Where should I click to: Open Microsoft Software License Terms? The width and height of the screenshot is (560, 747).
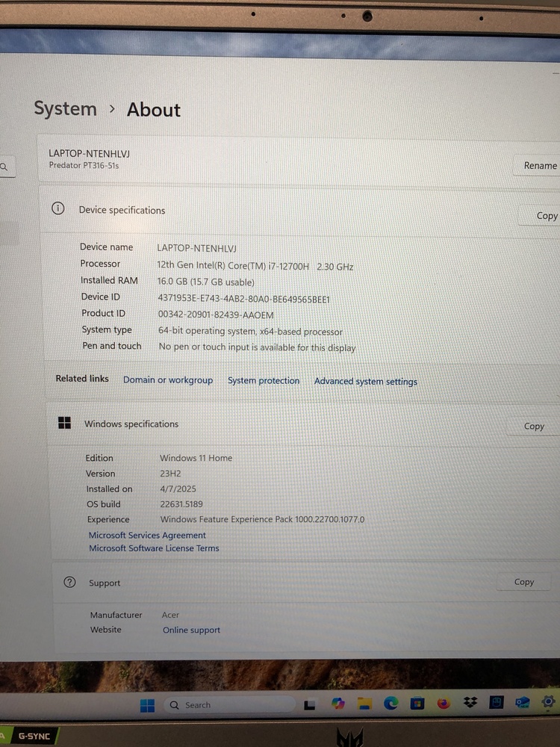(x=154, y=548)
